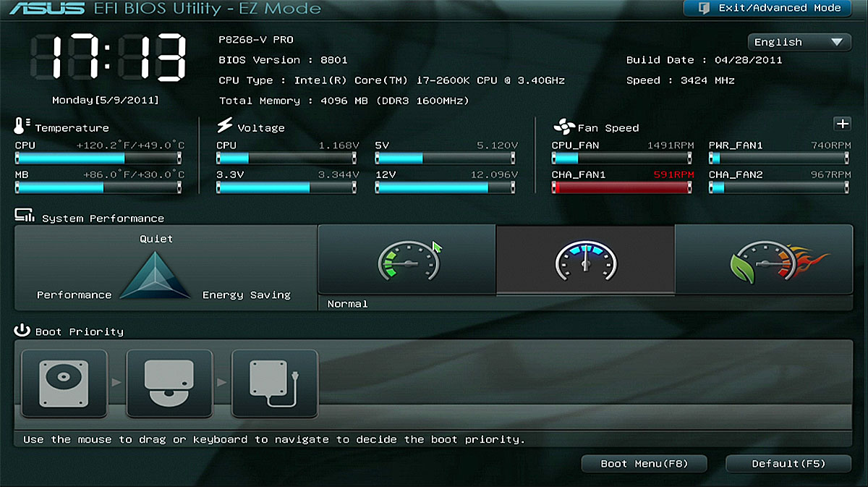This screenshot has height=487, width=868.
Task: Click the 1491RPM CPU_FAN reading
Action: pyautogui.click(x=671, y=145)
